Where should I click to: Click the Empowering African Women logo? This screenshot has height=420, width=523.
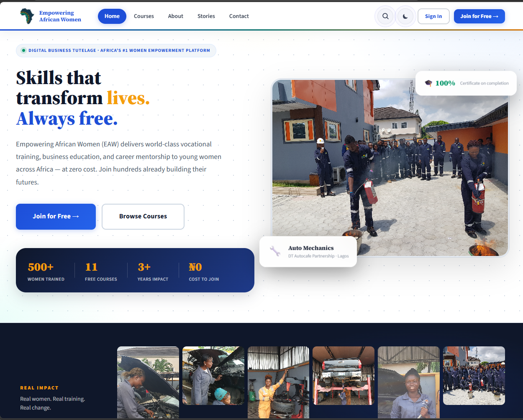[x=50, y=16]
